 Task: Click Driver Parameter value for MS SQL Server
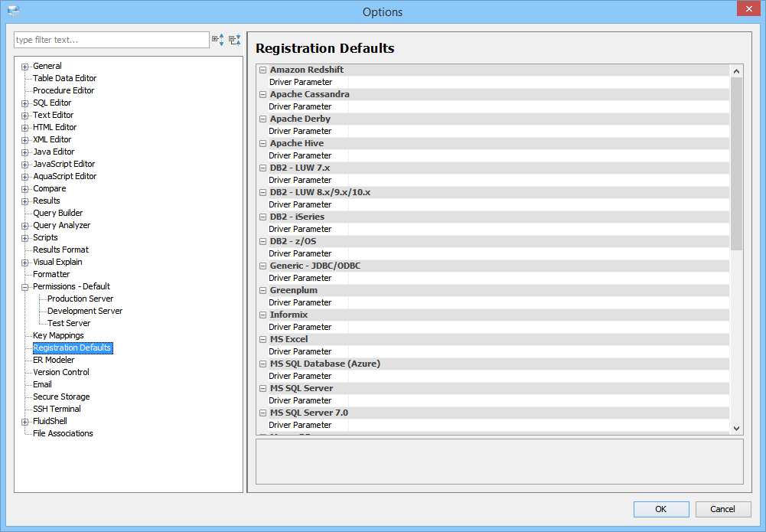click(539, 400)
